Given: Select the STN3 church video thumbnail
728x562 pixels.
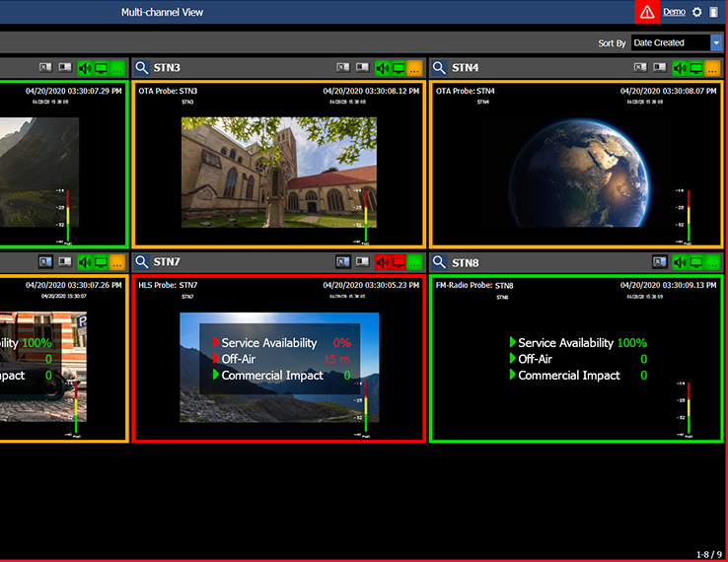Looking at the screenshot, I should (x=278, y=173).
